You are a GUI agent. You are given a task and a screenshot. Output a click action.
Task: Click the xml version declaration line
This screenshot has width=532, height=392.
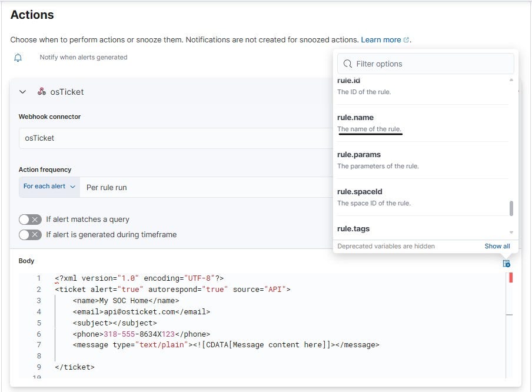(139, 278)
